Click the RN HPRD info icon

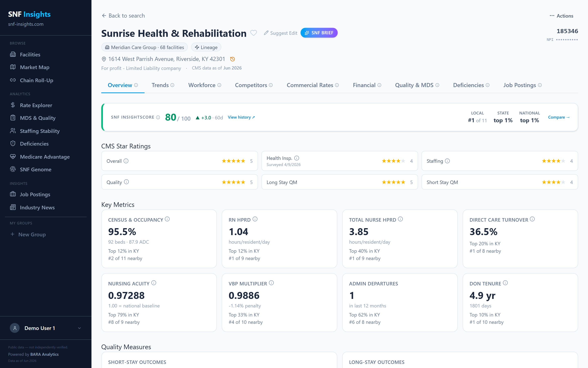pyautogui.click(x=255, y=219)
